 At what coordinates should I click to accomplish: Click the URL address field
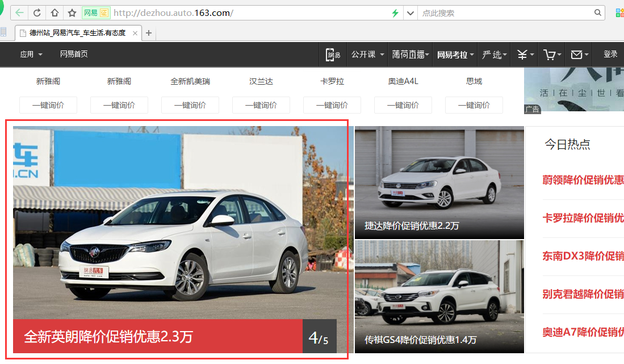(251, 13)
